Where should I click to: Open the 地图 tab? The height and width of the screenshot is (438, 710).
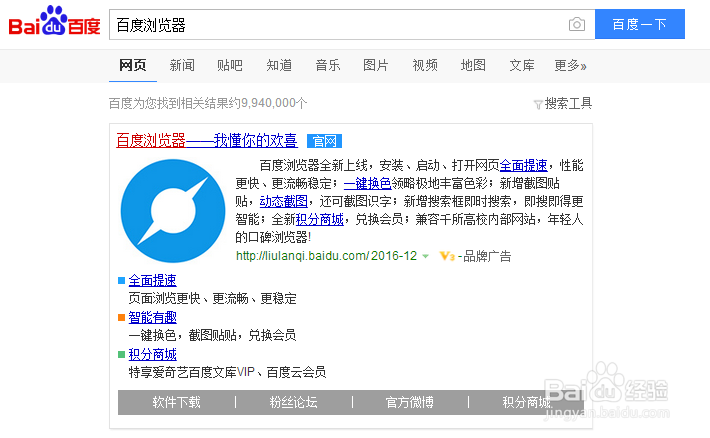(x=473, y=65)
